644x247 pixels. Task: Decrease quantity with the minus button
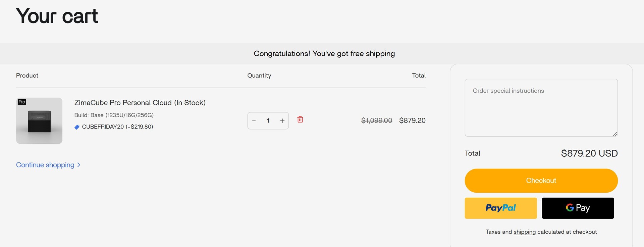click(x=254, y=121)
